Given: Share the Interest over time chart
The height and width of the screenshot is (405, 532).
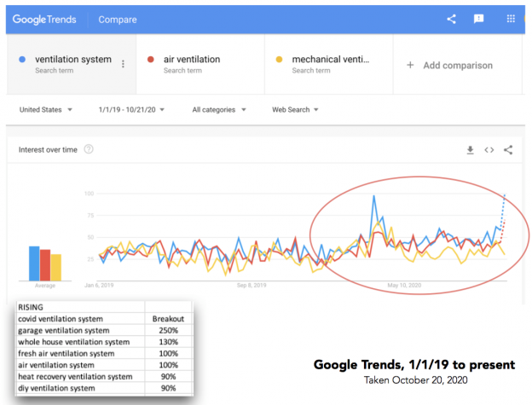Looking at the screenshot, I should pyautogui.click(x=508, y=150).
